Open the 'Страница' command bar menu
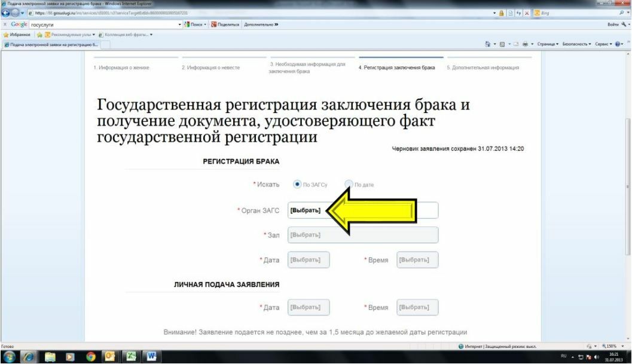Viewport: 632px width, 364px height. click(x=548, y=44)
